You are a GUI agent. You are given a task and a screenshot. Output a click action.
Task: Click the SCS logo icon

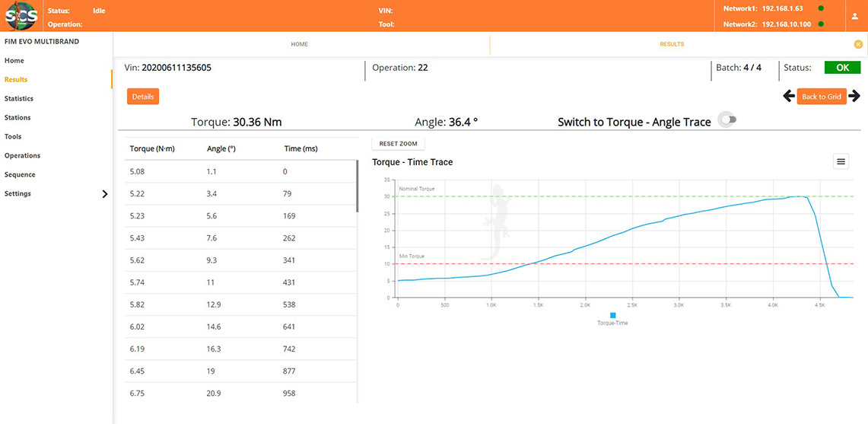point(21,16)
